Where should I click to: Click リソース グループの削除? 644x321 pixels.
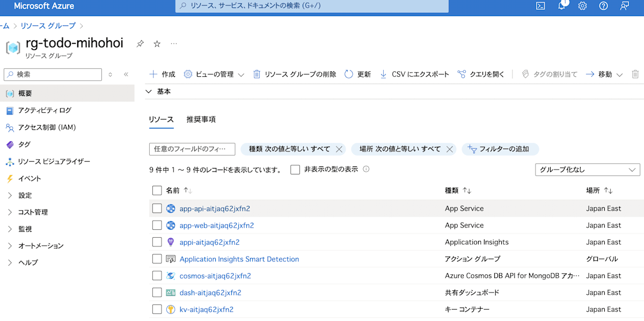pos(295,74)
